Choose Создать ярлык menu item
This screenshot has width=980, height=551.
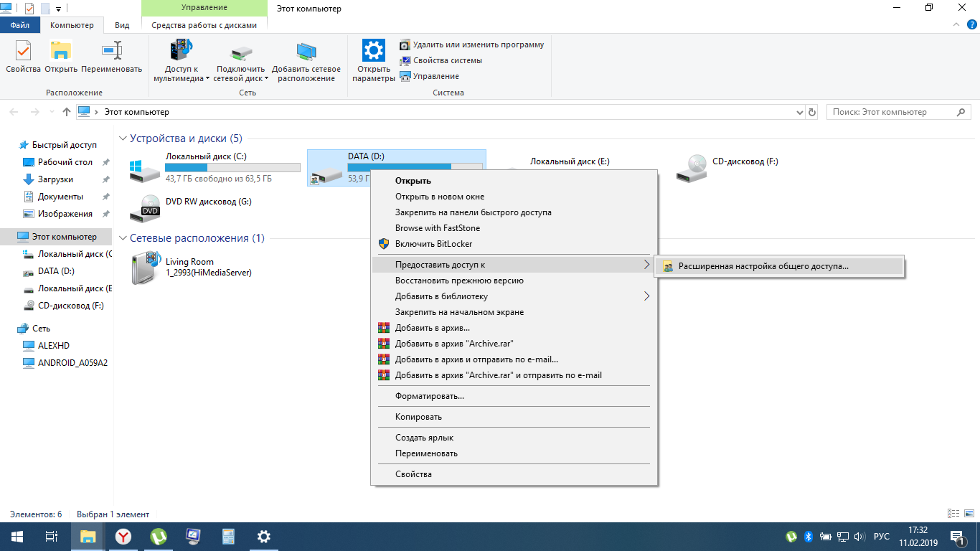[x=514, y=438]
